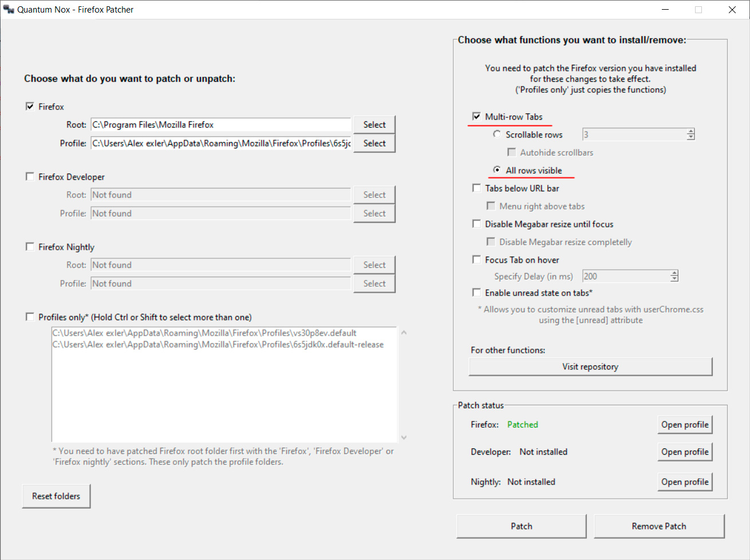This screenshot has width=750, height=560.
Task: Decrease the Specify Delay value with down arrow
Action: click(x=674, y=279)
